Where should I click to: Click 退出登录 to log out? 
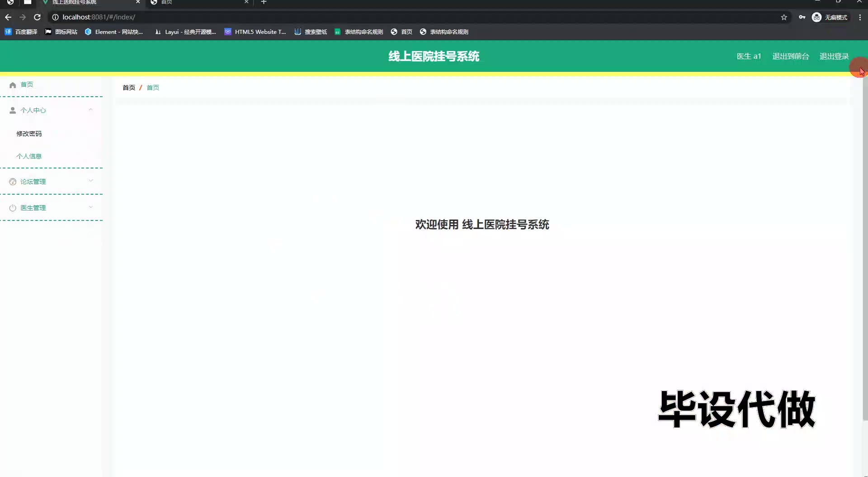[x=834, y=56]
